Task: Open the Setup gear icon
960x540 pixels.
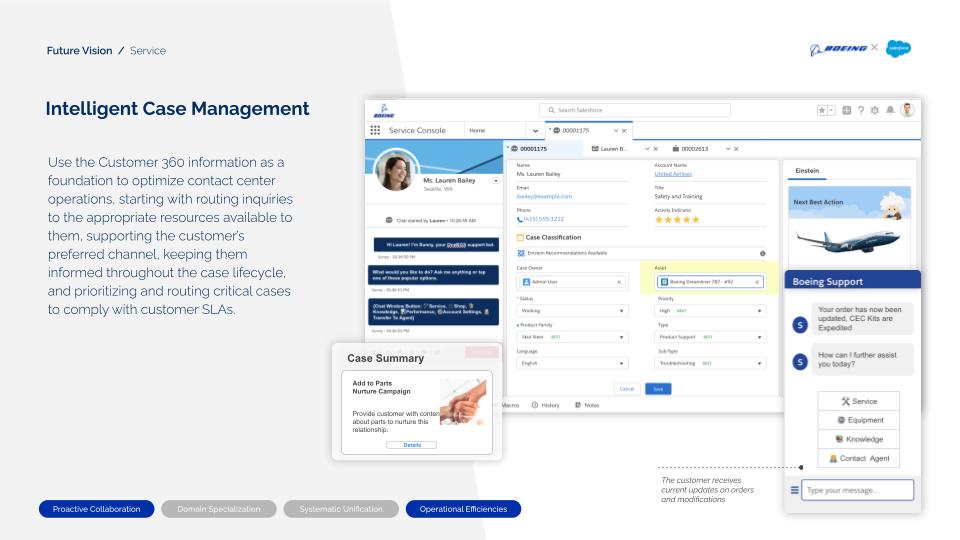Action: tap(875, 110)
